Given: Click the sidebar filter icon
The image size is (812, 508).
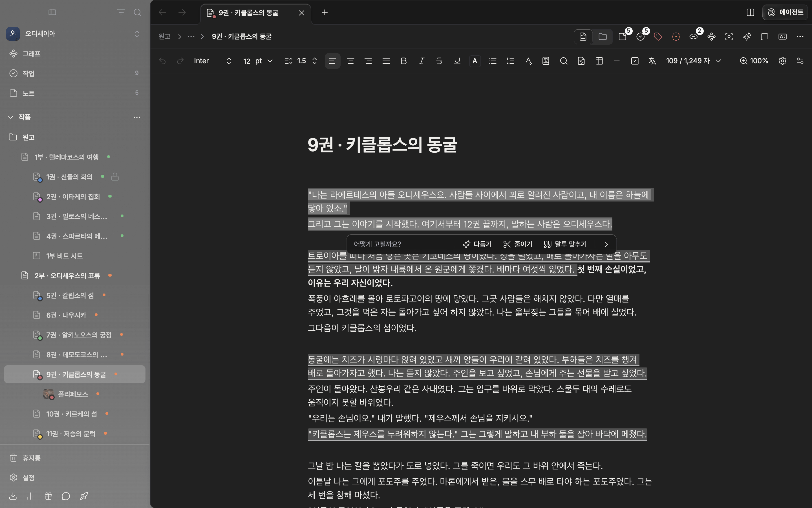Looking at the screenshot, I should pos(121,12).
